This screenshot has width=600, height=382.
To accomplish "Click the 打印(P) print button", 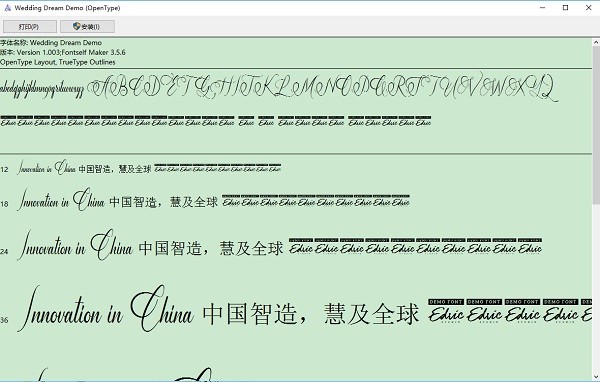I will 30,26.
